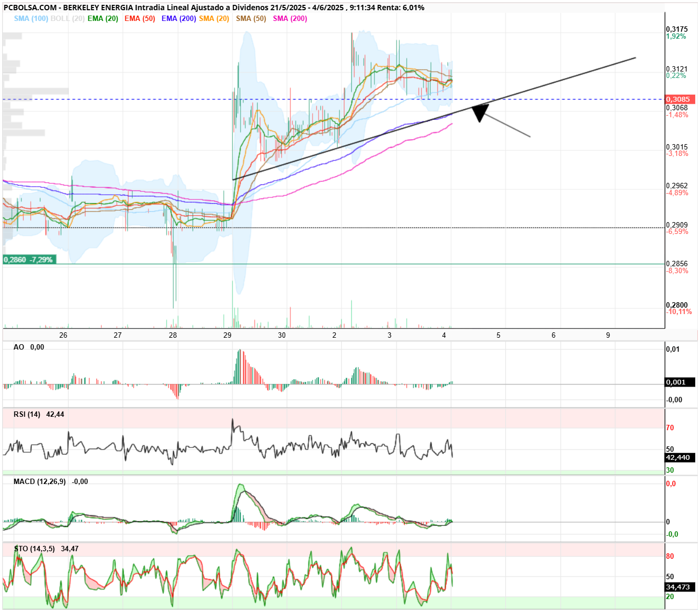Image resolution: width=700 pixels, height=612 pixels.
Task: Click the PCBOLSA.COM Berkeley Energia chart title
Action: (x=214, y=8)
